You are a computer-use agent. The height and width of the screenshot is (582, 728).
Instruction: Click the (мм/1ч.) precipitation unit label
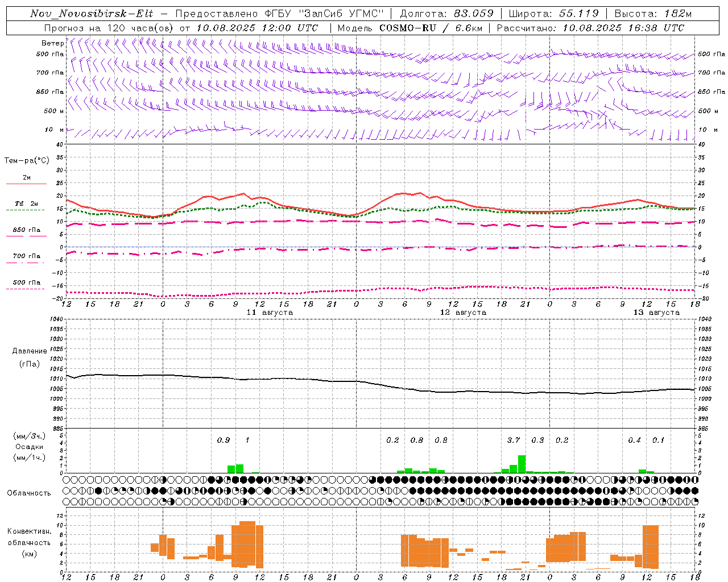point(29,458)
